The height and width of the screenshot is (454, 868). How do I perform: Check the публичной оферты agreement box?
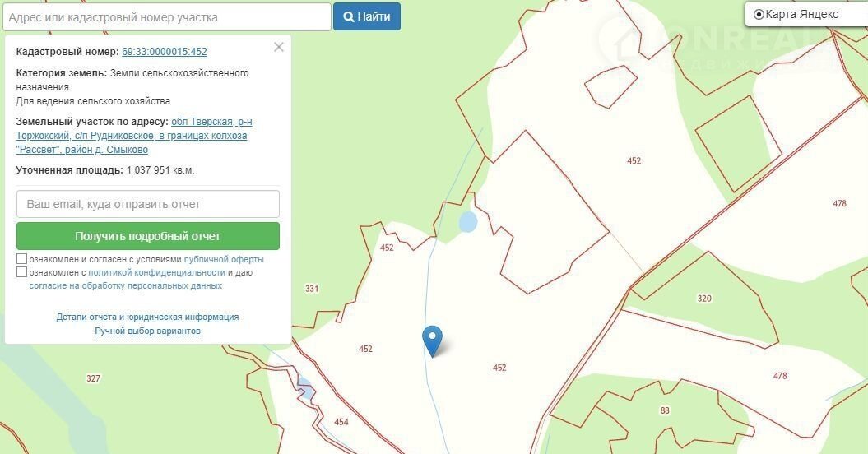click(x=21, y=258)
